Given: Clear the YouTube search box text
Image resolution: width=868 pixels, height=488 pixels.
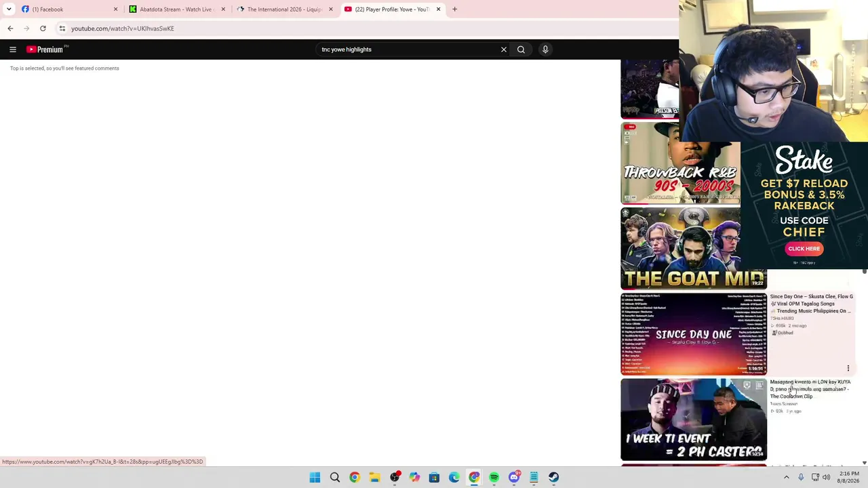Looking at the screenshot, I should pos(504,49).
